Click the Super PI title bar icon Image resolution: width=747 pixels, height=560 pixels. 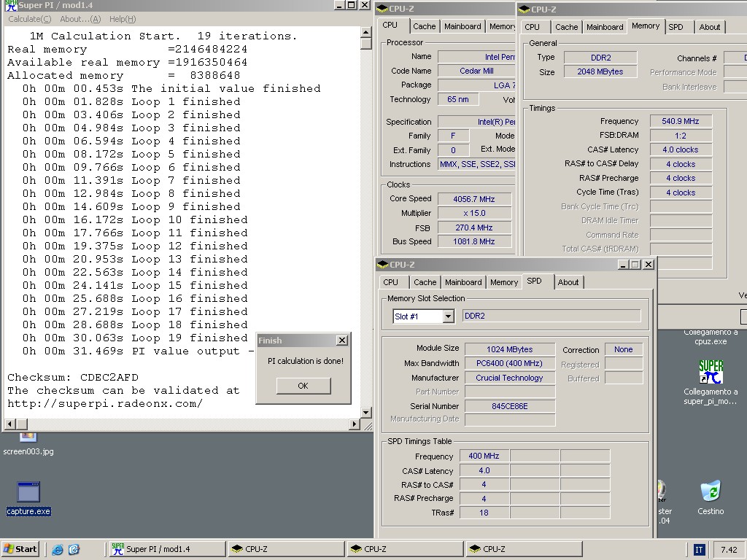pos(10,5)
